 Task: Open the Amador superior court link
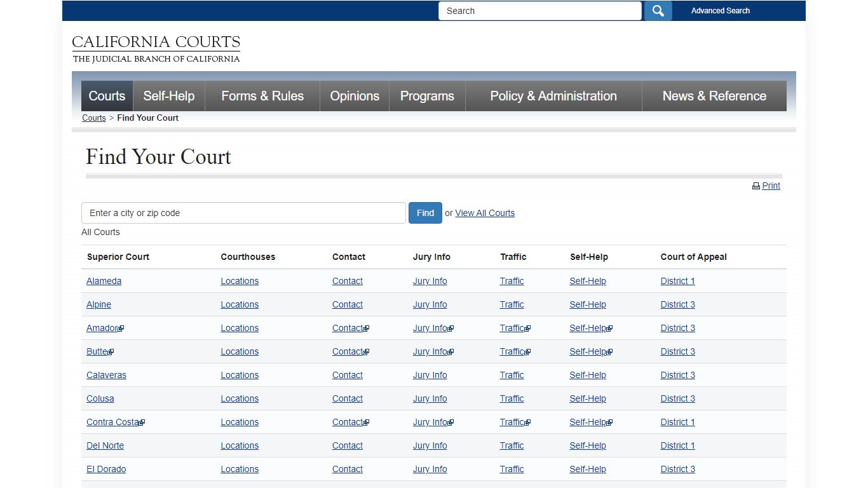pos(105,328)
